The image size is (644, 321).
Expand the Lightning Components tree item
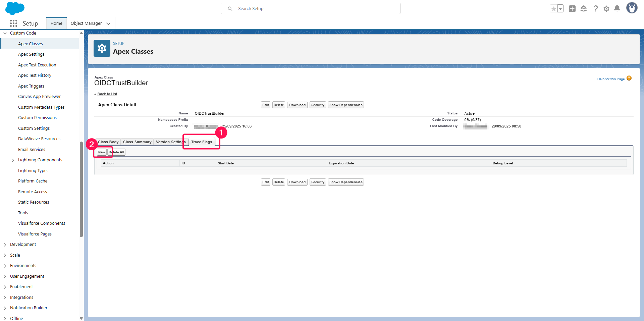click(13, 160)
